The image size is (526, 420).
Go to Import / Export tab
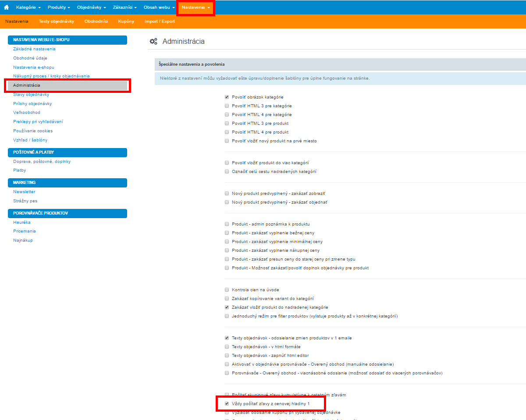click(160, 21)
